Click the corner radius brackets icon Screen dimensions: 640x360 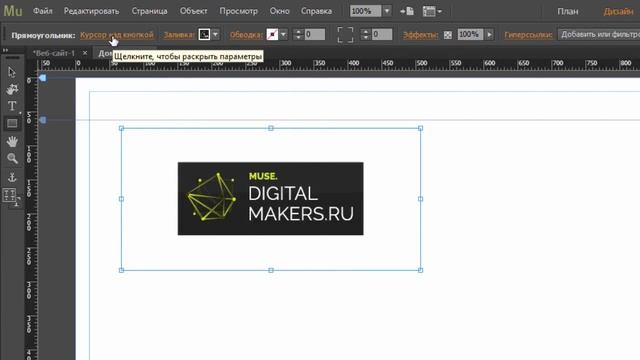tap(345, 35)
